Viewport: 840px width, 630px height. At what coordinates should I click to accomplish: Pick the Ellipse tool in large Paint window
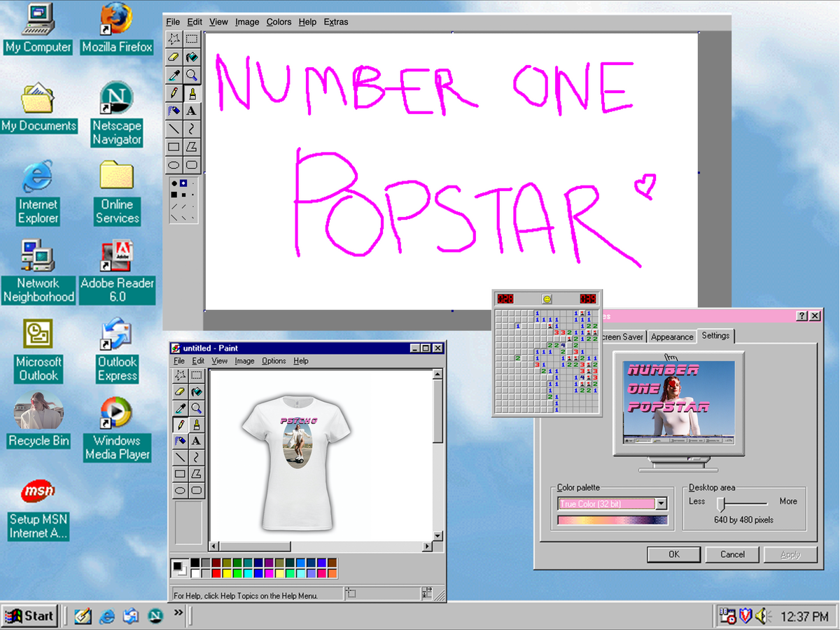[x=174, y=166]
